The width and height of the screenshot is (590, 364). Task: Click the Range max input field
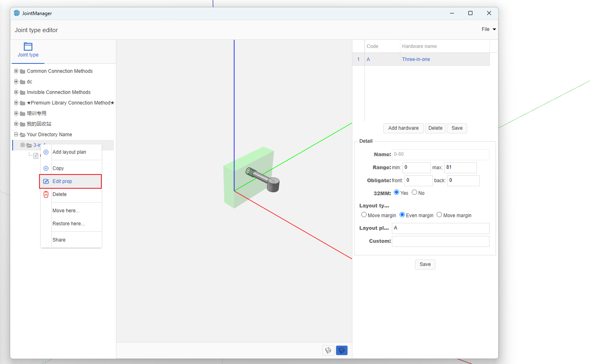(x=460, y=168)
